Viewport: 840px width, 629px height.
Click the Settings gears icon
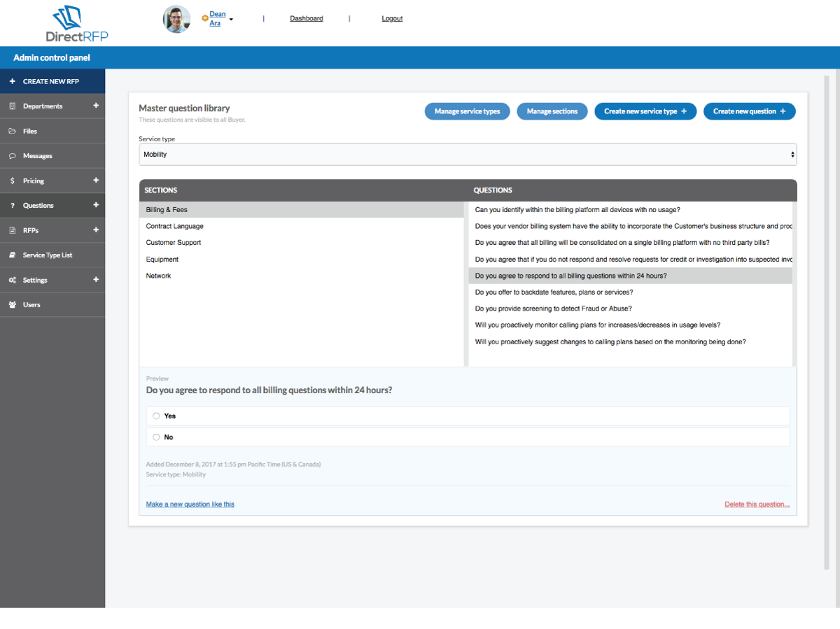(x=13, y=280)
